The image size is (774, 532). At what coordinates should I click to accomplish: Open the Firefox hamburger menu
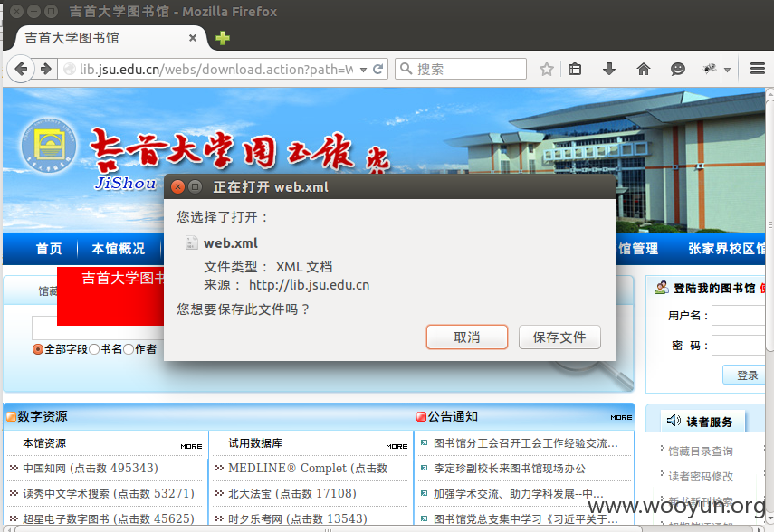[x=757, y=69]
